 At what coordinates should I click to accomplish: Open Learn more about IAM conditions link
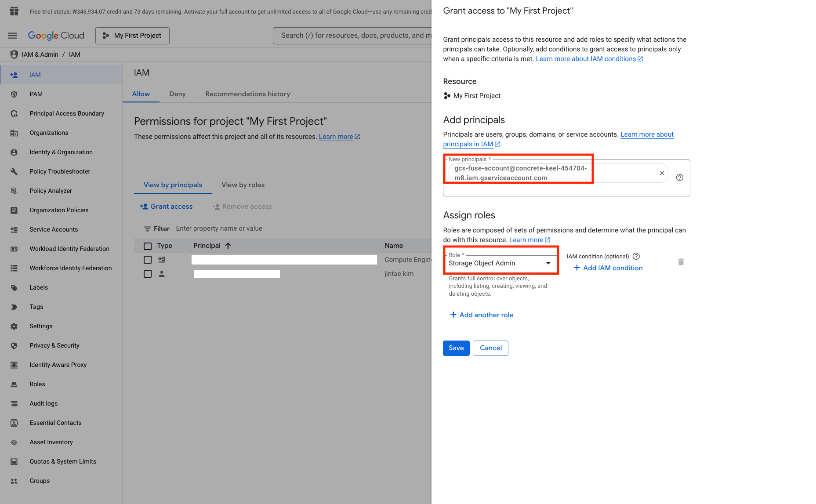point(589,59)
